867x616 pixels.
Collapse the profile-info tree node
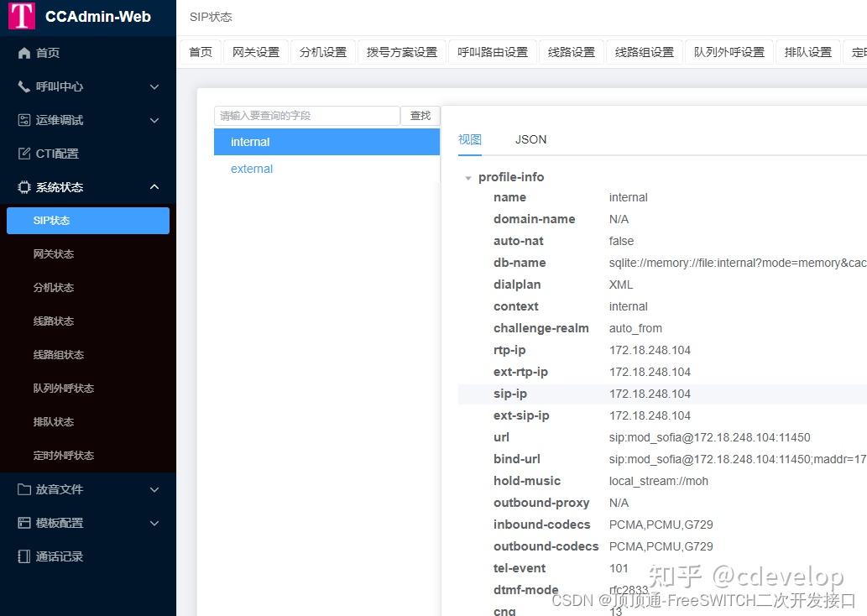click(x=467, y=177)
